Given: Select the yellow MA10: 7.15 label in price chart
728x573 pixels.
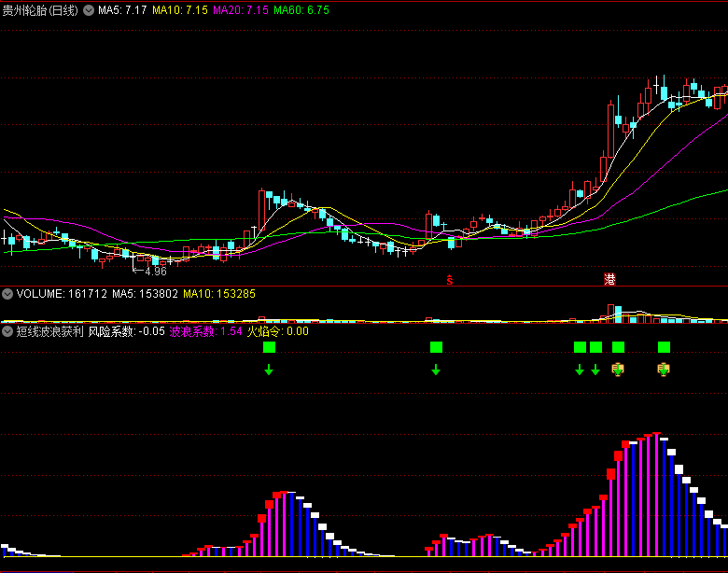Looking at the screenshot, I should point(180,10).
